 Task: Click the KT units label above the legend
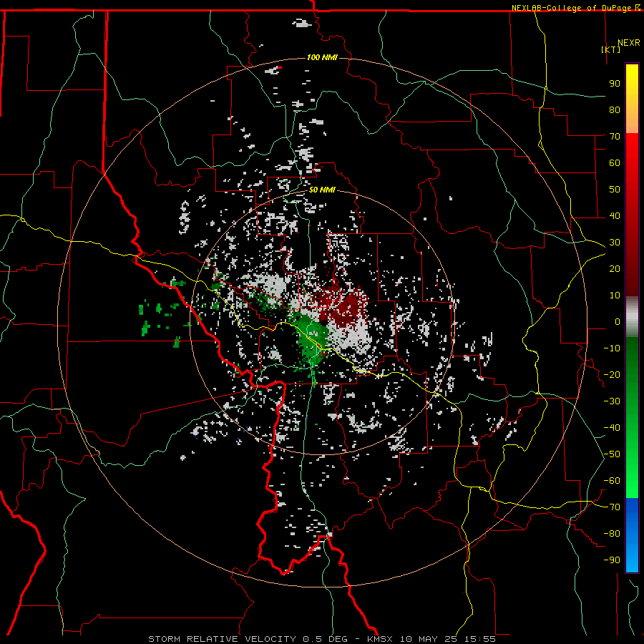coord(610,49)
